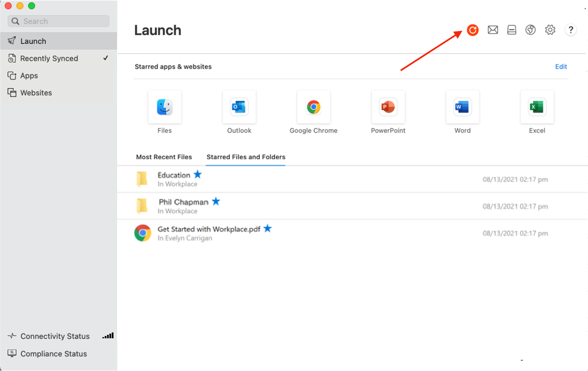Switch to the Most Recent Files tab
This screenshot has width=588, height=371.
164,157
